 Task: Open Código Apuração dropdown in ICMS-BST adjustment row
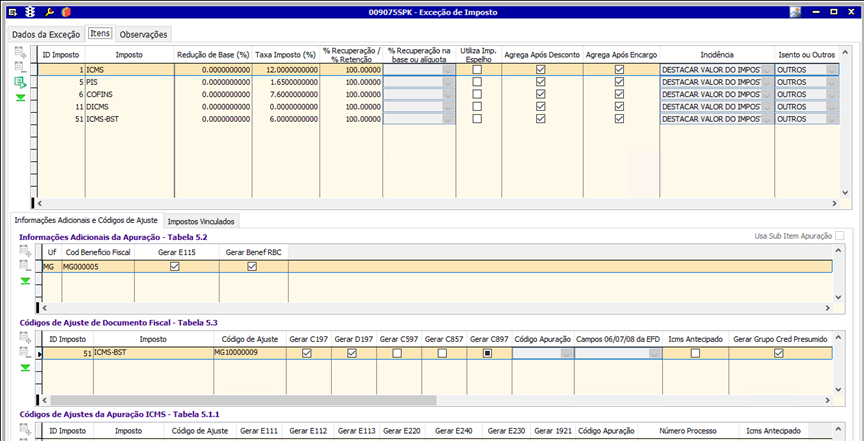[567, 353]
